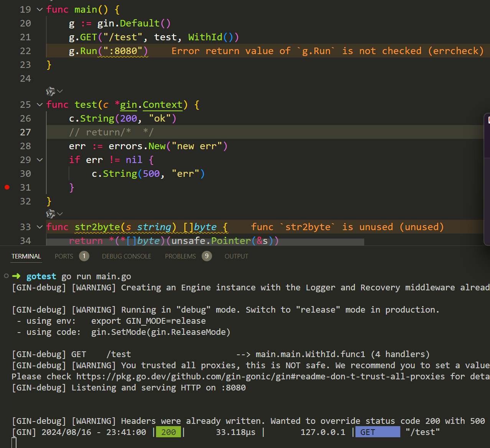The width and height of the screenshot is (490, 448).
Task: Click 'go run main.go' command in terminal
Action: tap(96, 277)
